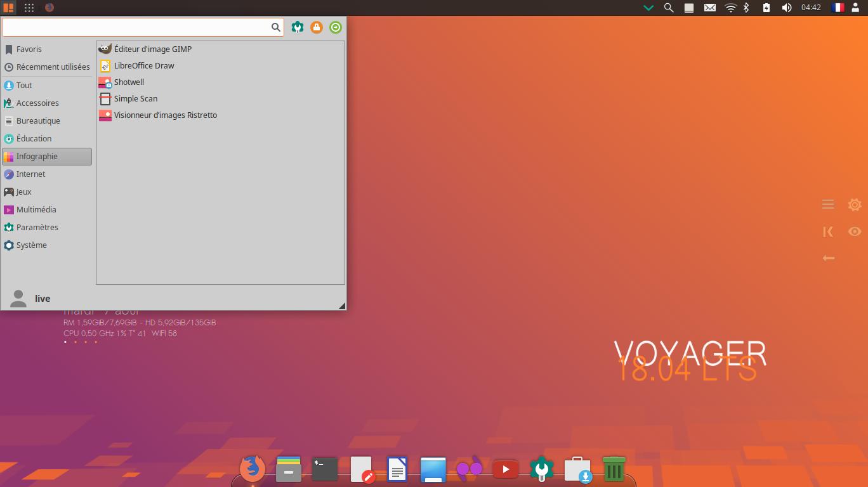
Task: Click the 04:42 clock
Action: 811,8
